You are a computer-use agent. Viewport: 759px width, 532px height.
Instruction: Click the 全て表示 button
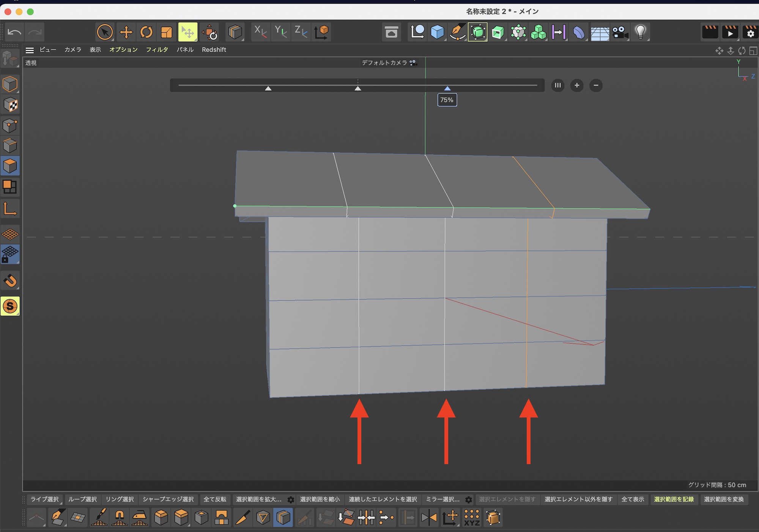(x=632, y=499)
